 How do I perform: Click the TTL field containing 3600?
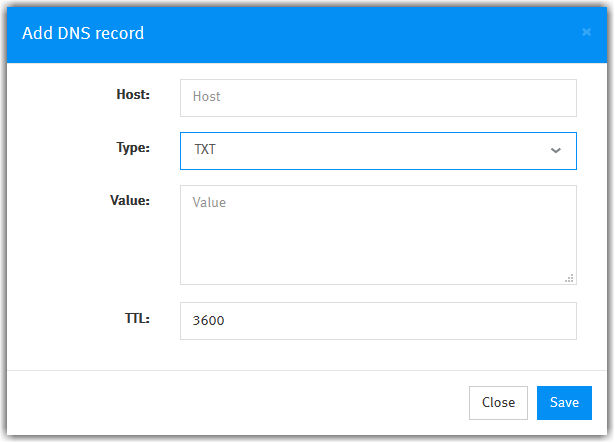click(x=378, y=321)
